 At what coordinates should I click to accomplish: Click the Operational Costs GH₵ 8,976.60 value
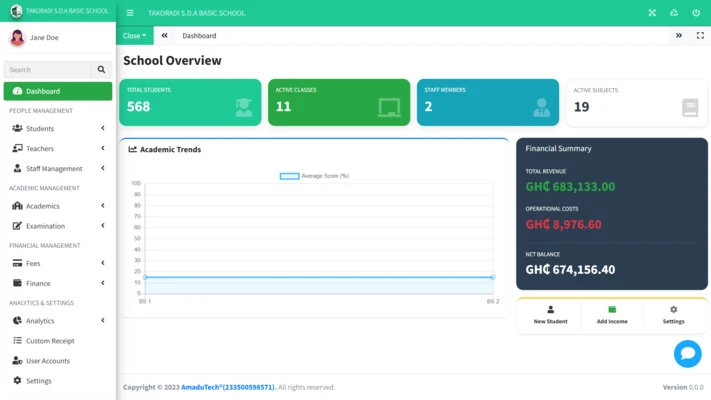click(564, 224)
